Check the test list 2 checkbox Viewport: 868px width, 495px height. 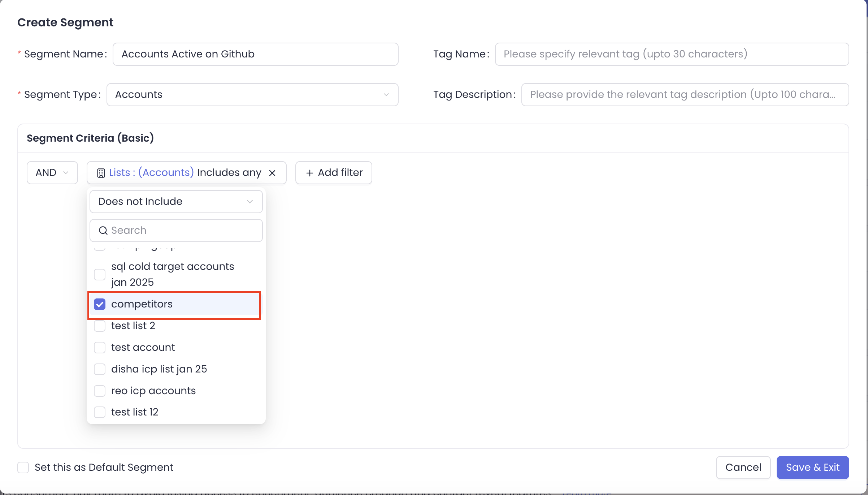100,326
